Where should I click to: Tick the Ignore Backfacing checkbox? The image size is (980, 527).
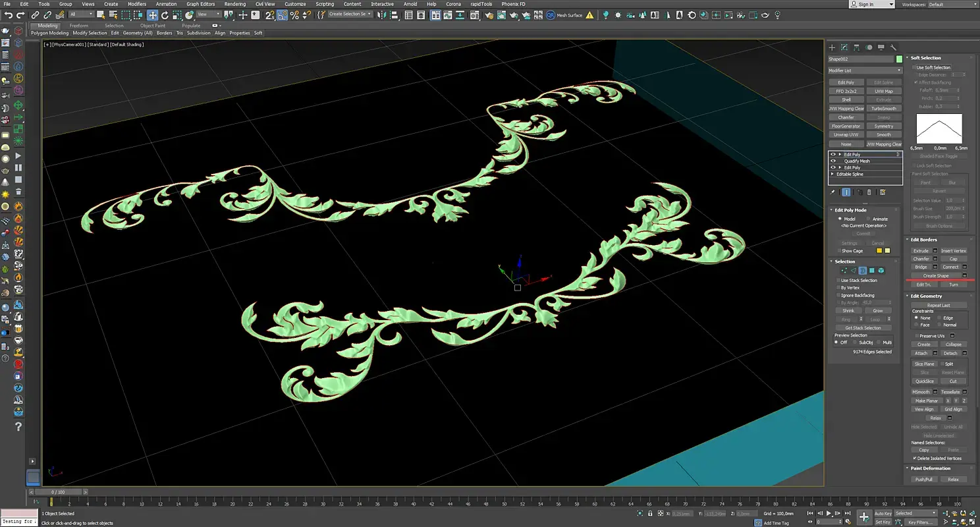838,295
